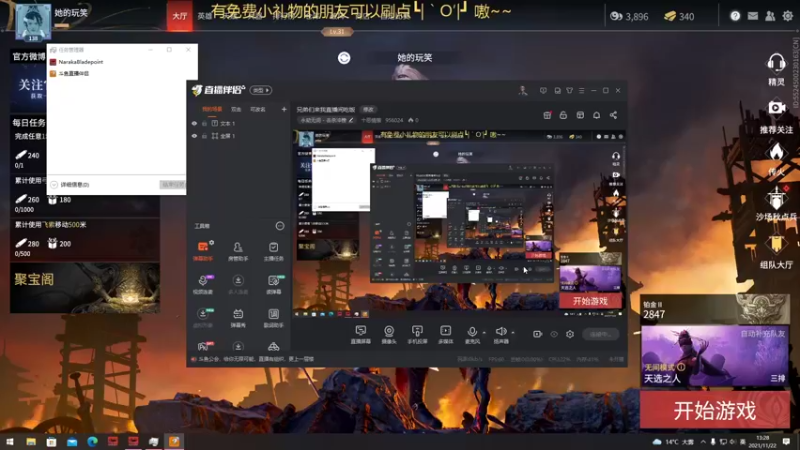Click end task button in task manager
The height and width of the screenshot is (450, 800).
pos(173,185)
